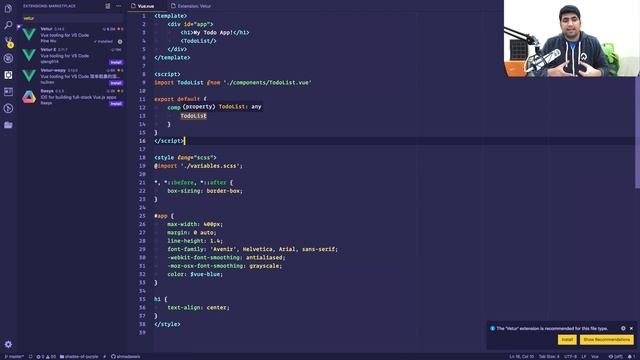Click the Vetur extension manage gear

click(120, 42)
